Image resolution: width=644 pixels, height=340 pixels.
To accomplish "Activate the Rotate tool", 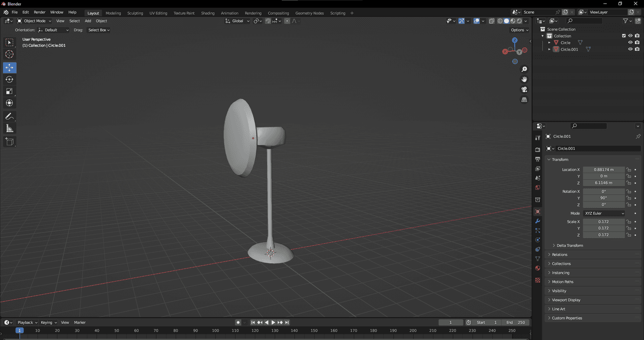I will [x=10, y=79].
